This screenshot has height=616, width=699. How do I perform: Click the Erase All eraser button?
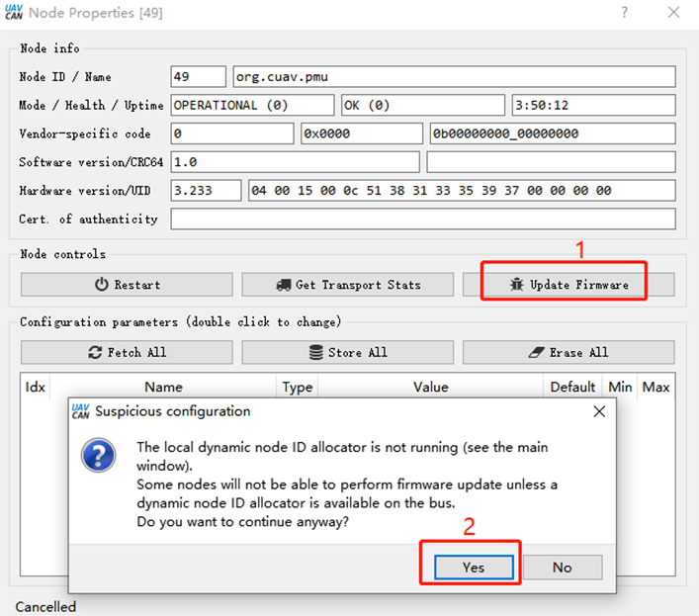tap(568, 352)
